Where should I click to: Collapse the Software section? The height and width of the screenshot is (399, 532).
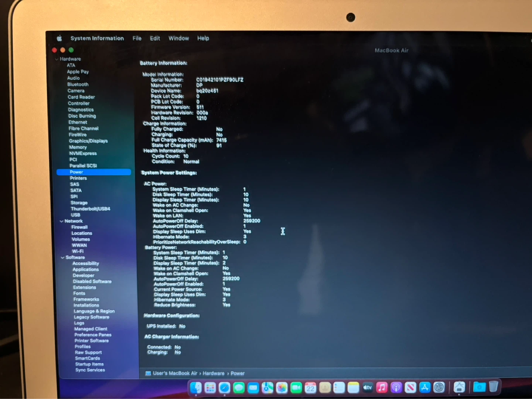(x=62, y=258)
